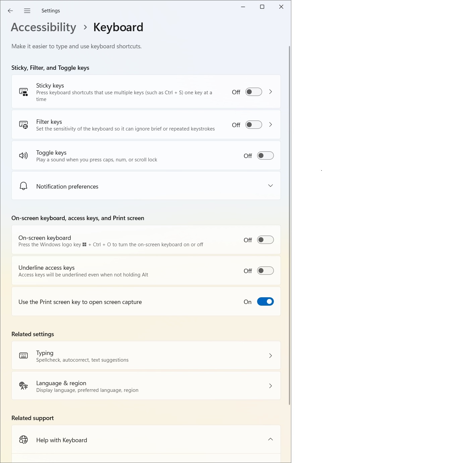Click 'Access keys will be underlined' description

point(83,275)
